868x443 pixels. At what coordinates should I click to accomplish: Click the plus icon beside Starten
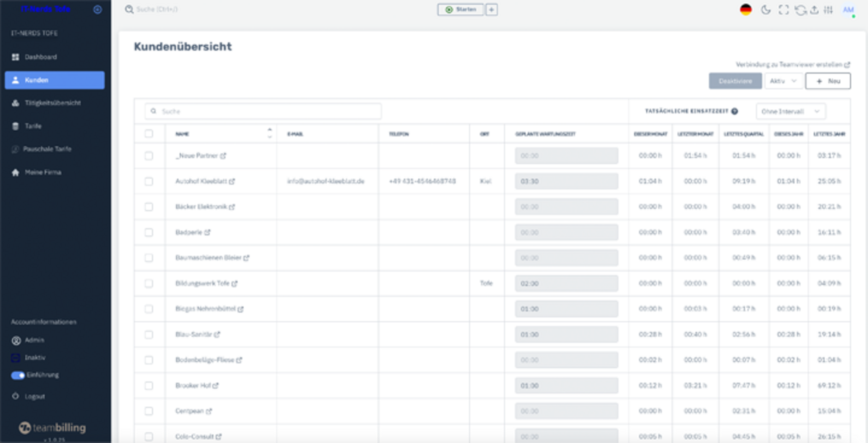(491, 10)
